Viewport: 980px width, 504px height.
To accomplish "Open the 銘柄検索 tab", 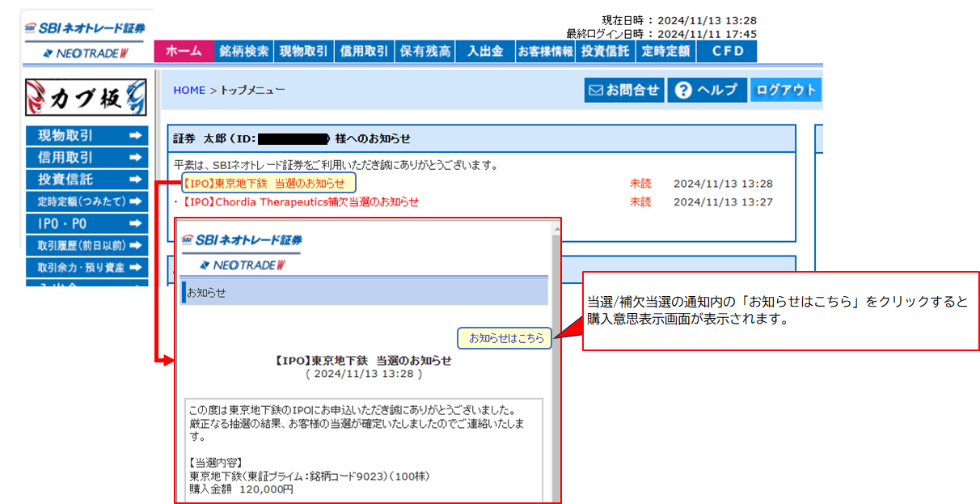I will click(244, 51).
